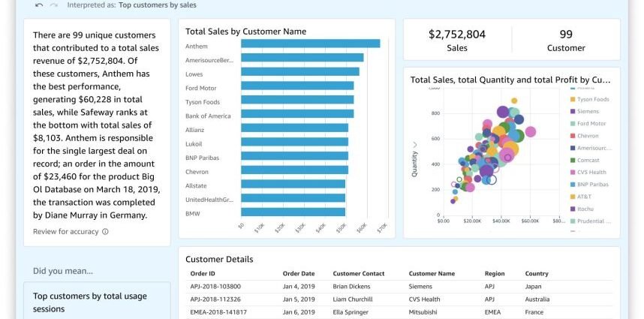Select the Brian Dickens contact cell
The width and height of the screenshot is (644, 319).
click(351, 286)
